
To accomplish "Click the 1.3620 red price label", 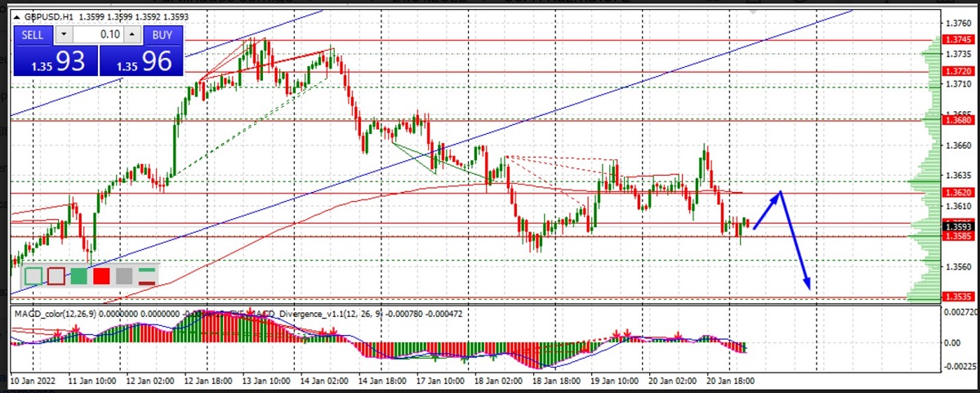I will pyautogui.click(x=957, y=193).
